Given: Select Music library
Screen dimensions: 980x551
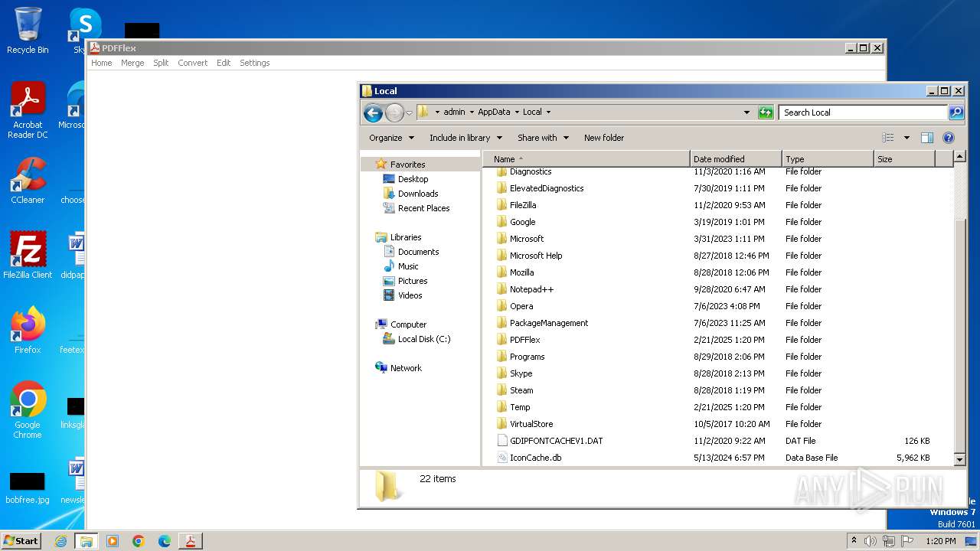Looking at the screenshot, I should pos(408,266).
